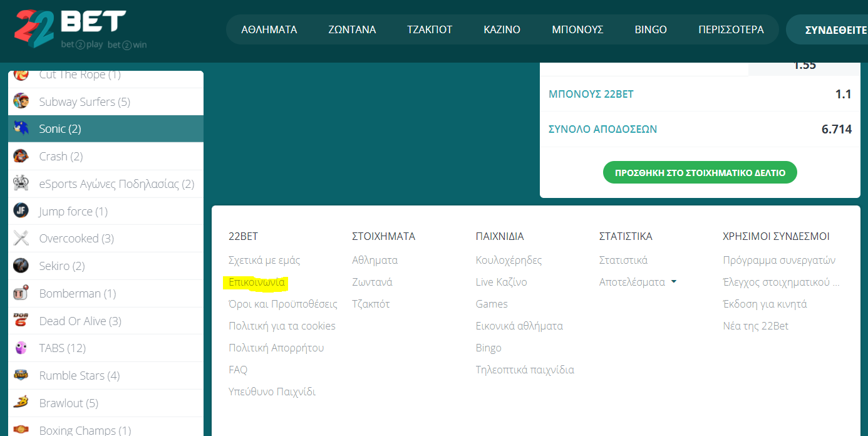
Task: Click ΠΡΟΣΘΗΚΗ ΣΤΟ ΣΤΟΙΧΗΜΑΤΙΚΟ ΔΕΛΤΙΟ button
Action: click(700, 172)
